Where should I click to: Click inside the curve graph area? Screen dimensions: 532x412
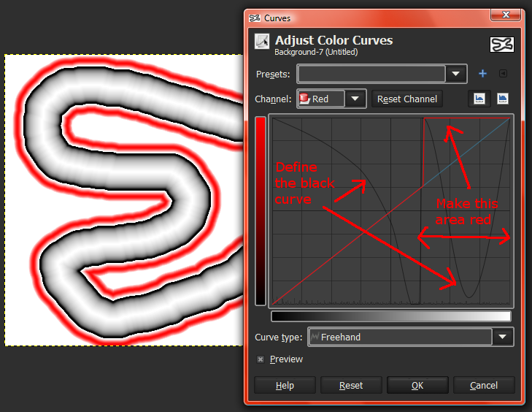pos(391,211)
